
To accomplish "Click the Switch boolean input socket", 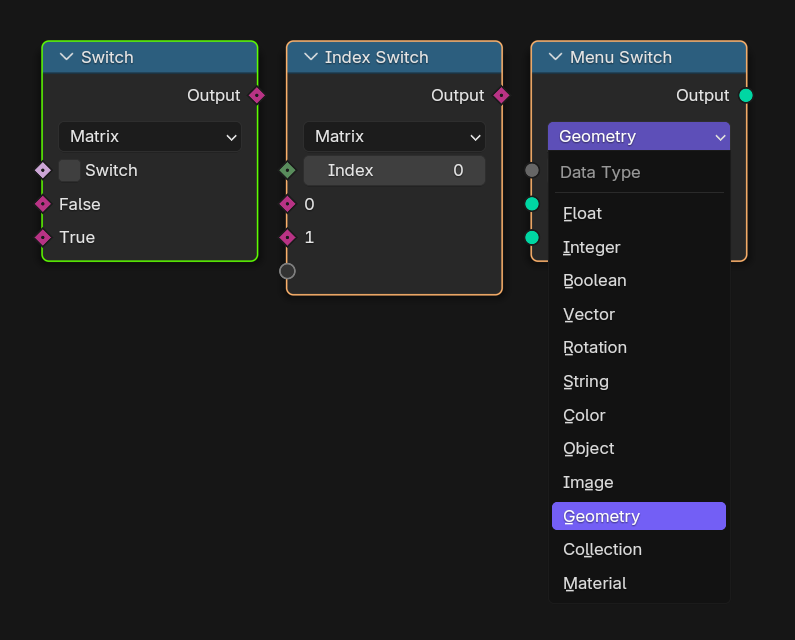I will click(43, 170).
